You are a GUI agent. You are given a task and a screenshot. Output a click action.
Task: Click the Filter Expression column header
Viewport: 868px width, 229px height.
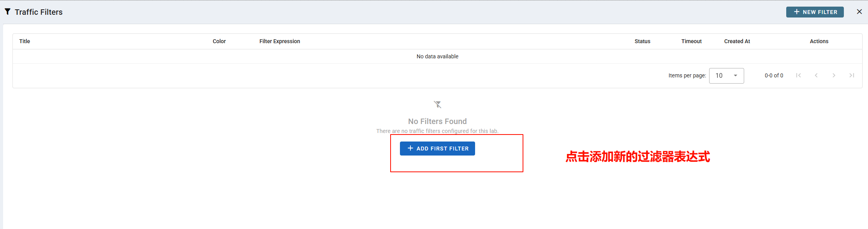point(280,41)
